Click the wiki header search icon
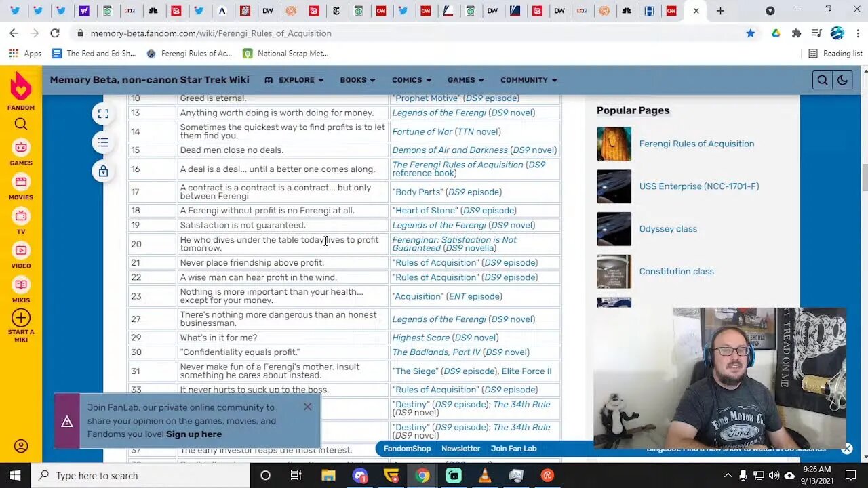868x488 pixels. (x=822, y=80)
